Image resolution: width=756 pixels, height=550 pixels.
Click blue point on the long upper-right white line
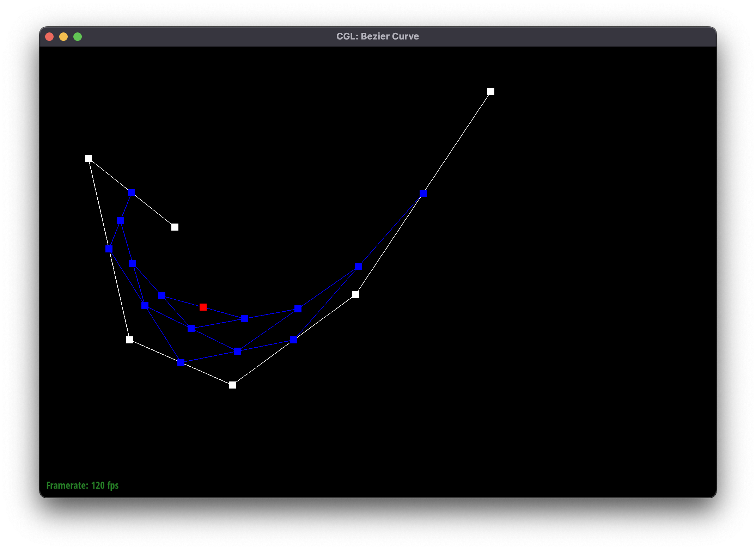tap(423, 193)
